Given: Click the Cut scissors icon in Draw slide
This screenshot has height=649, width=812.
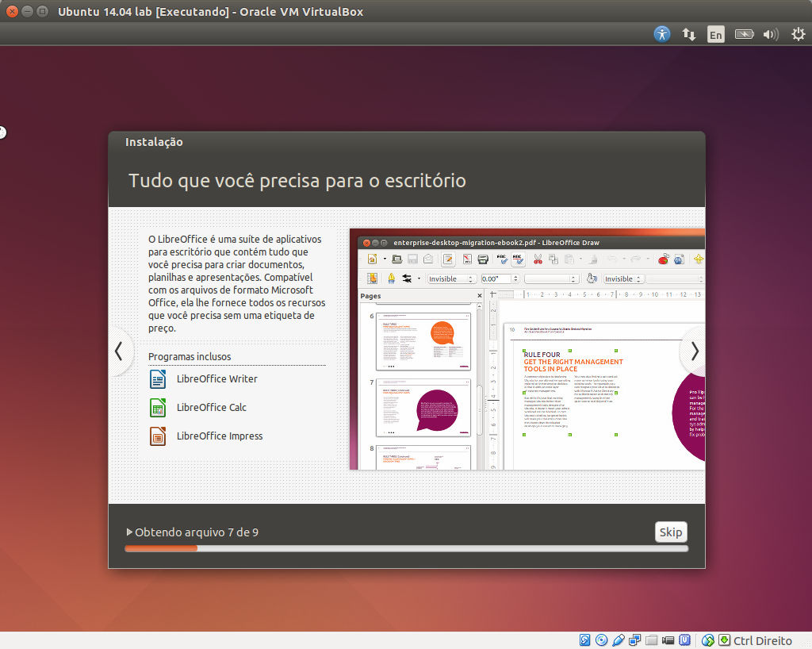Looking at the screenshot, I should 538,259.
